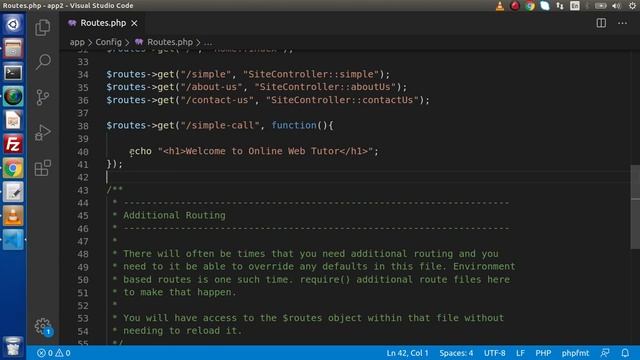Select the Routes.php editor tab
Screen dimensions: 640x360
[103, 23]
